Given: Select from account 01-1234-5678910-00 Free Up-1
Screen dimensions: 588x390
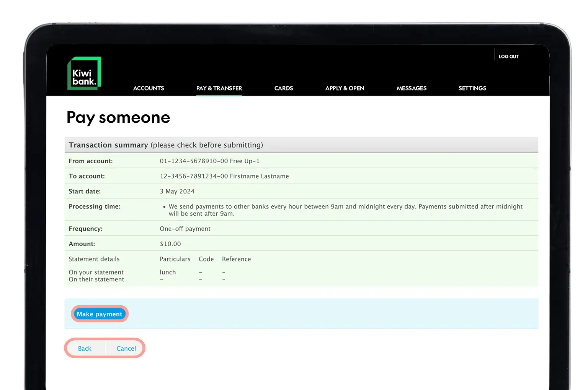Looking at the screenshot, I should pos(210,161).
